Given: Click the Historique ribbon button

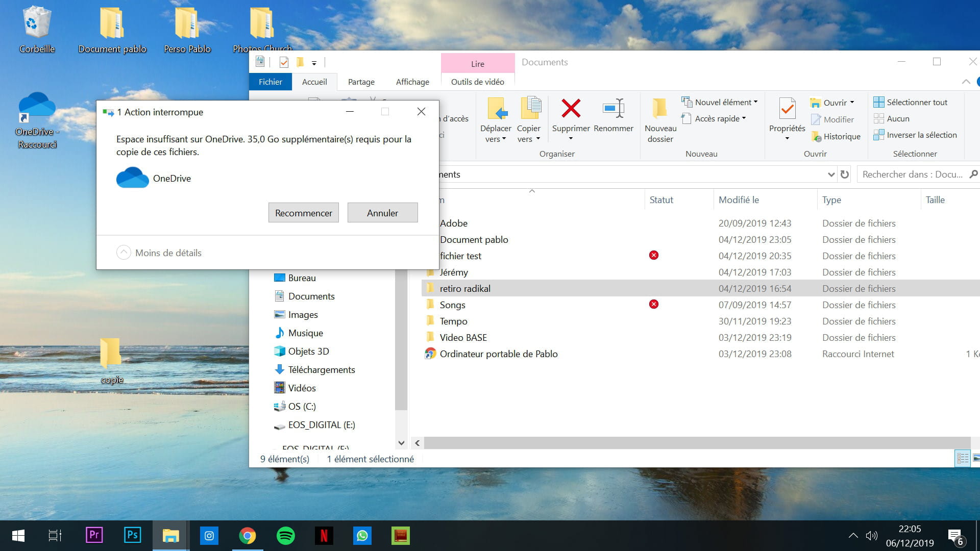Looking at the screenshot, I should (x=836, y=136).
